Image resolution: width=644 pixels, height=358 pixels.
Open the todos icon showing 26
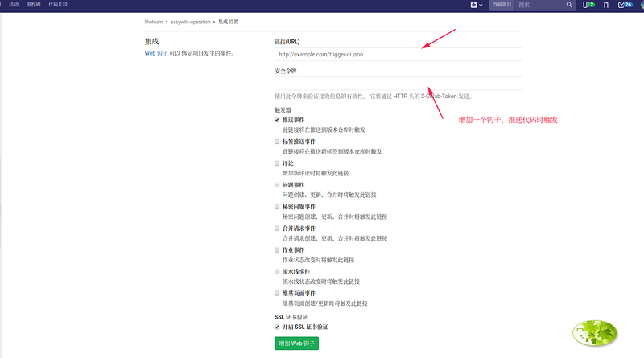(x=625, y=5)
